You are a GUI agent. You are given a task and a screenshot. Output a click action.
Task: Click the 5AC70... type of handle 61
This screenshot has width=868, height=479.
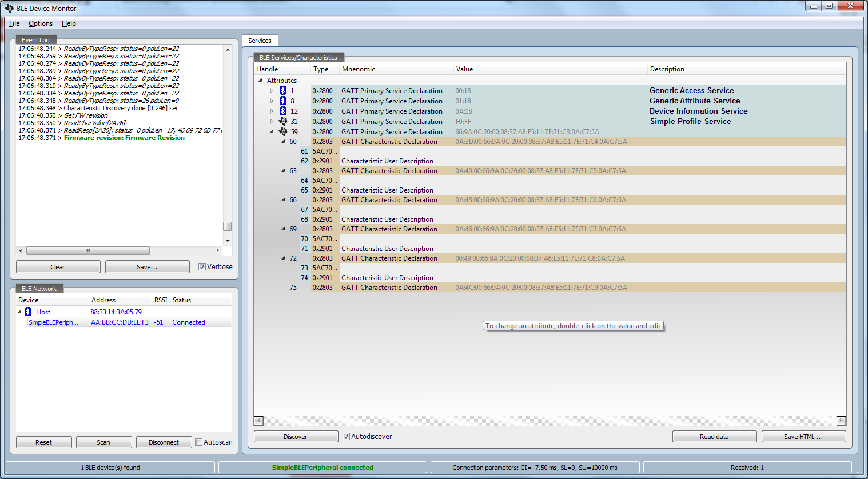click(325, 151)
